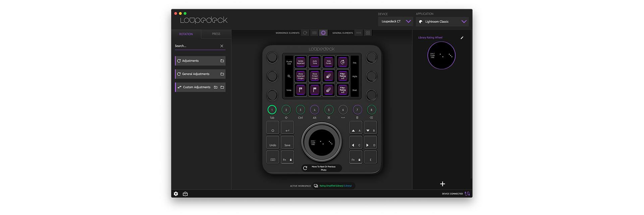
Task: Select round button 8 labeled backspace
Action: (x=372, y=110)
